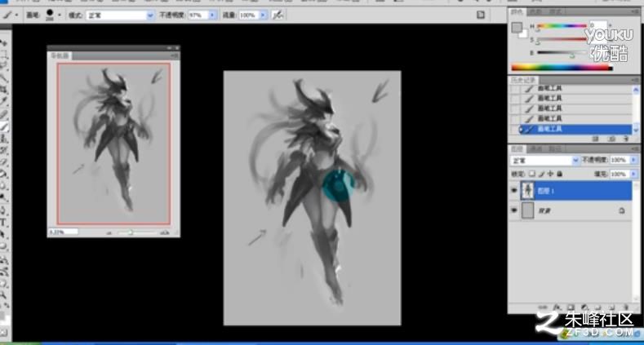Viewport: 644px width, 345px height.
Task: Click the foreground color swatch in Color panel
Action: click(x=517, y=28)
